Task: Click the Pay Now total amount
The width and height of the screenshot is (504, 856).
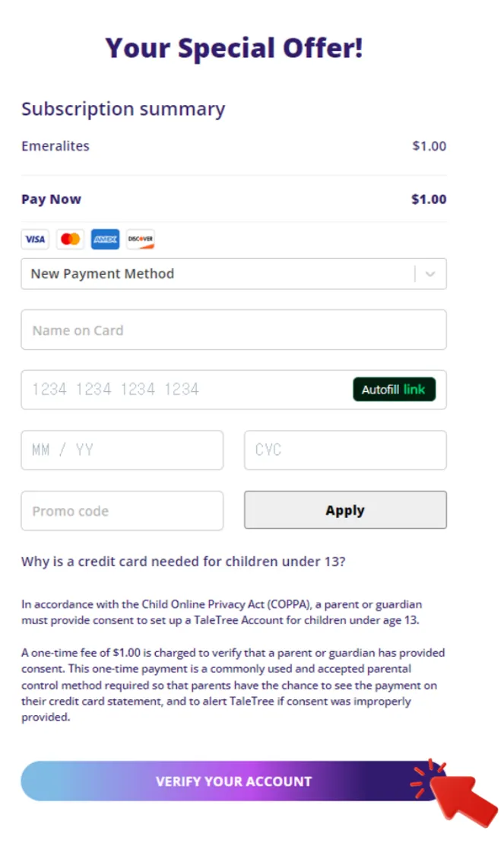Action: (x=429, y=199)
